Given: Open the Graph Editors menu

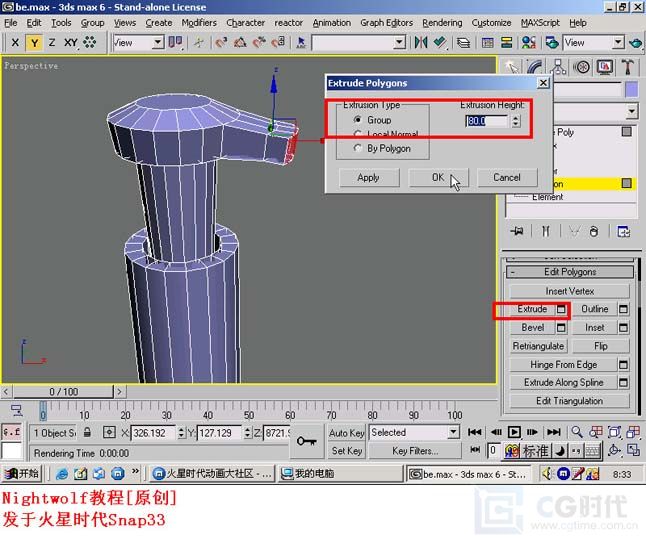Looking at the screenshot, I should point(386,23).
